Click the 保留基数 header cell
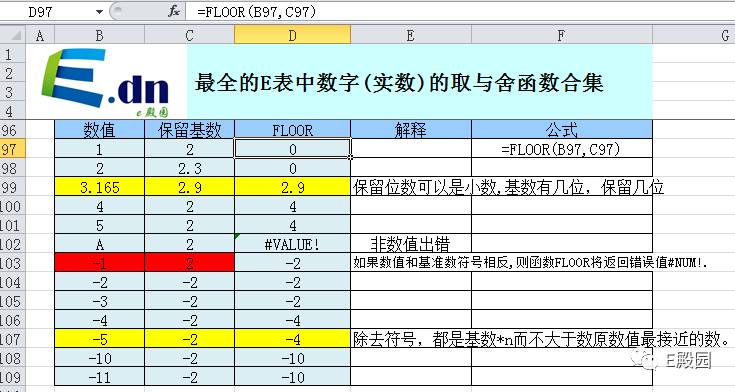This screenshot has width=735, height=392. click(189, 130)
